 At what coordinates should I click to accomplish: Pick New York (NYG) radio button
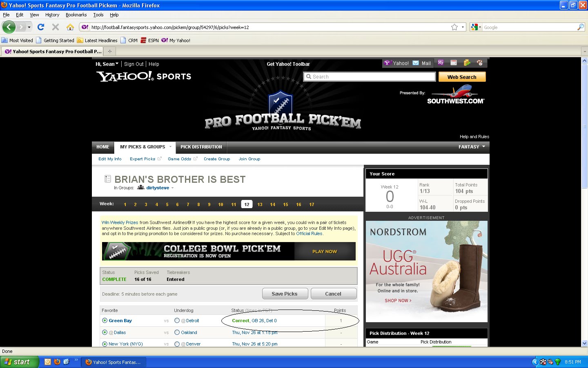tap(105, 344)
